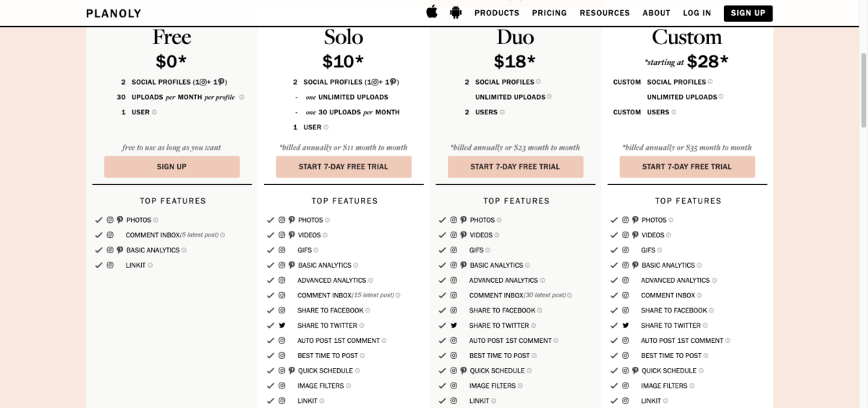
Task: Open the PRODUCTS menu
Action: coord(497,13)
